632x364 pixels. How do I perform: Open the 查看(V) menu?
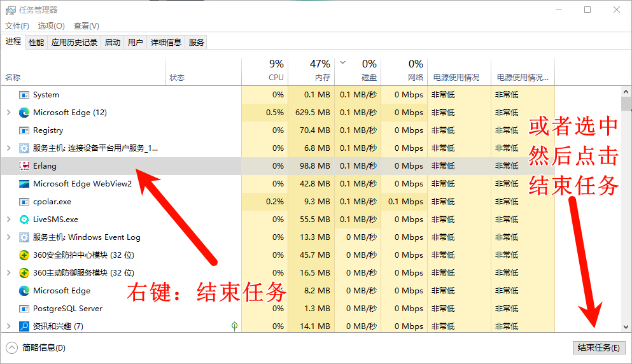(87, 26)
